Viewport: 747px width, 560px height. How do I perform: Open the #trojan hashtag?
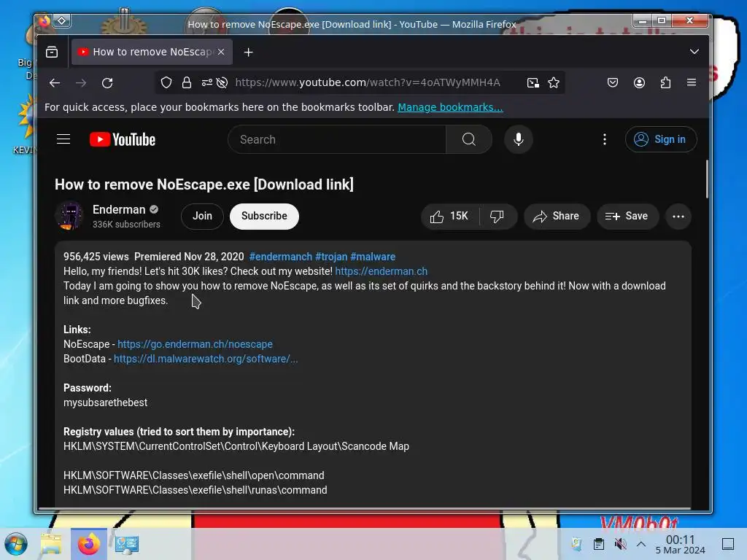[x=331, y=257]
